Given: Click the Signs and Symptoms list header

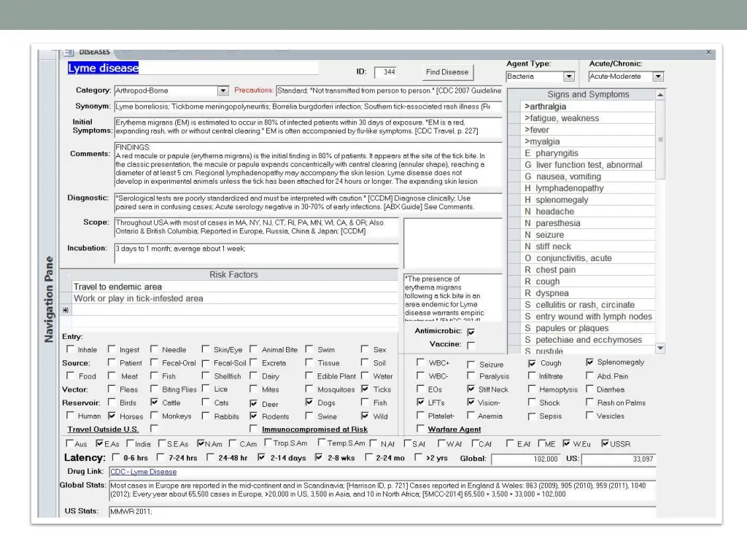Looking at the screenshot, I should (588, 95).
